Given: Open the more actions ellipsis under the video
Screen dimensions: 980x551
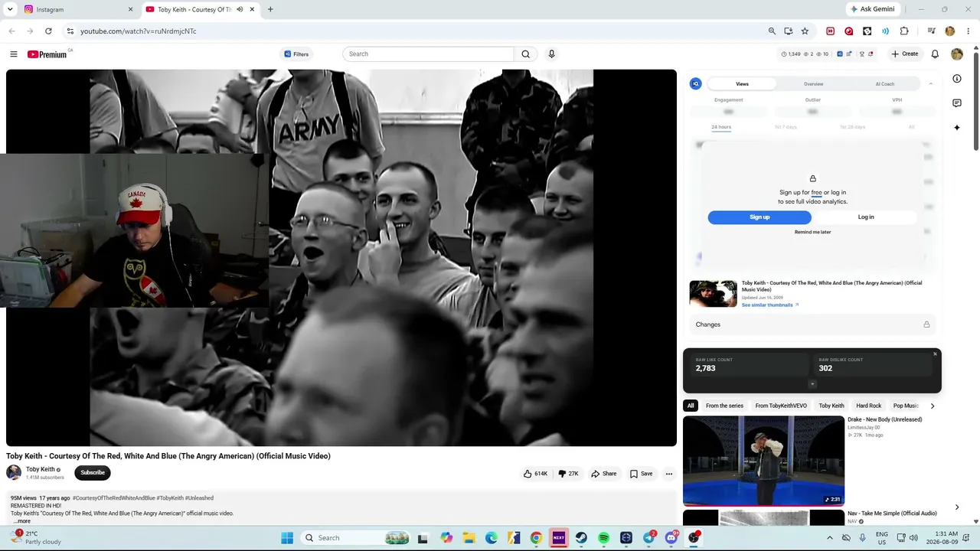Looking at the screenshot, I should pos(669,474).
